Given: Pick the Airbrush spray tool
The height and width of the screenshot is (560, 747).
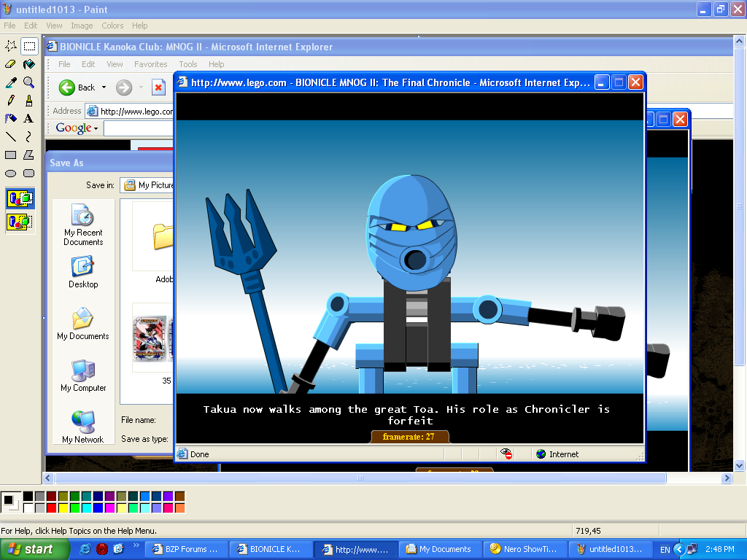Looking at the screenshot, I should tap(11, 119).
